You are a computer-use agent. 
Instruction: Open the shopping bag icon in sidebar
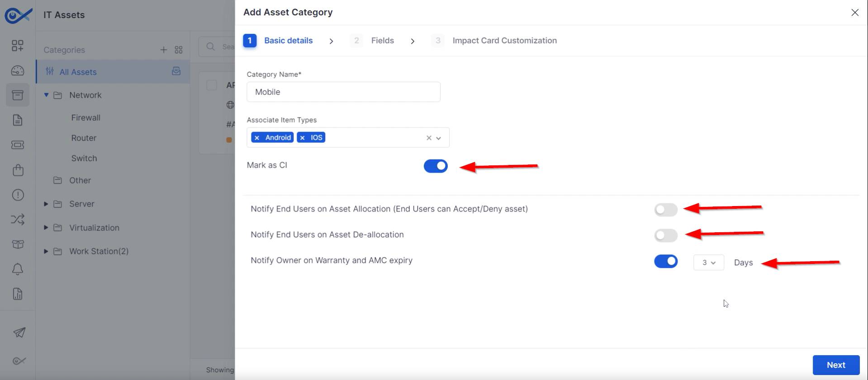18,170
